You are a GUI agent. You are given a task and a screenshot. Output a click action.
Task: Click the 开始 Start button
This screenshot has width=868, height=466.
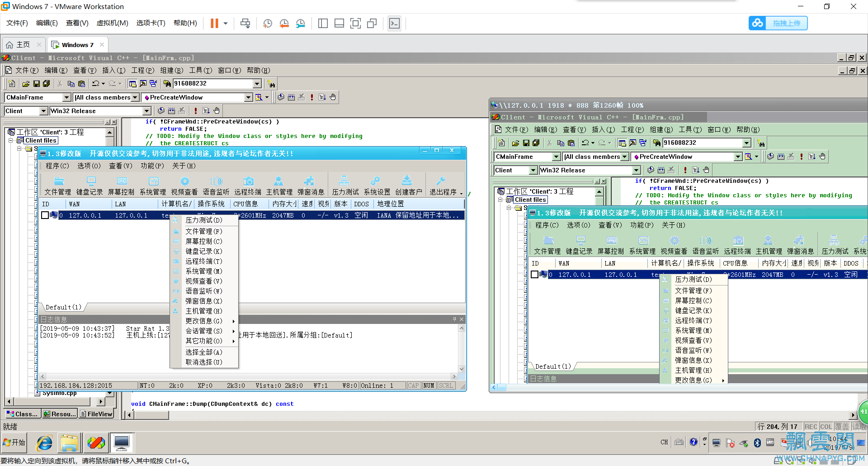pos(14,442)
